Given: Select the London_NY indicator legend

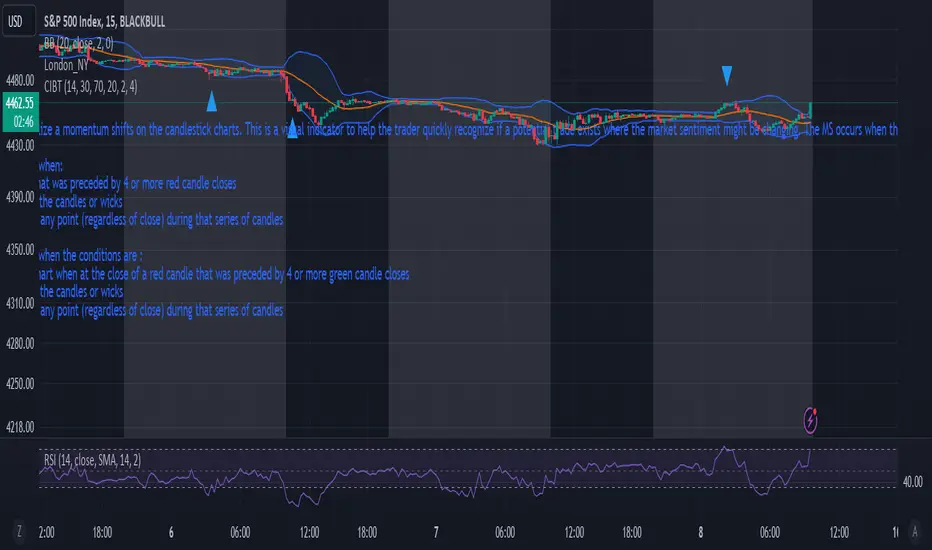Looking at the screenshot, I should 66,65.
